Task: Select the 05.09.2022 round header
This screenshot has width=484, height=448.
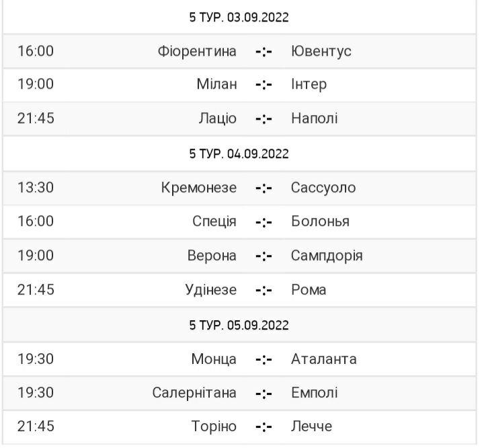Action: click(x=239, y=325)
